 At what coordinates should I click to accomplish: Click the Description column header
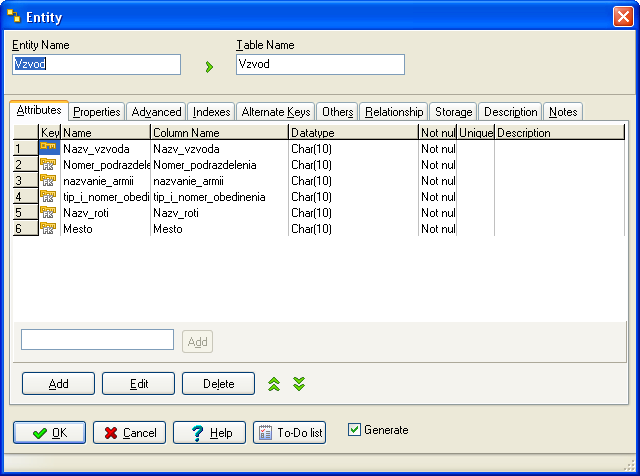pyautogui.click(x=560, y=133)
